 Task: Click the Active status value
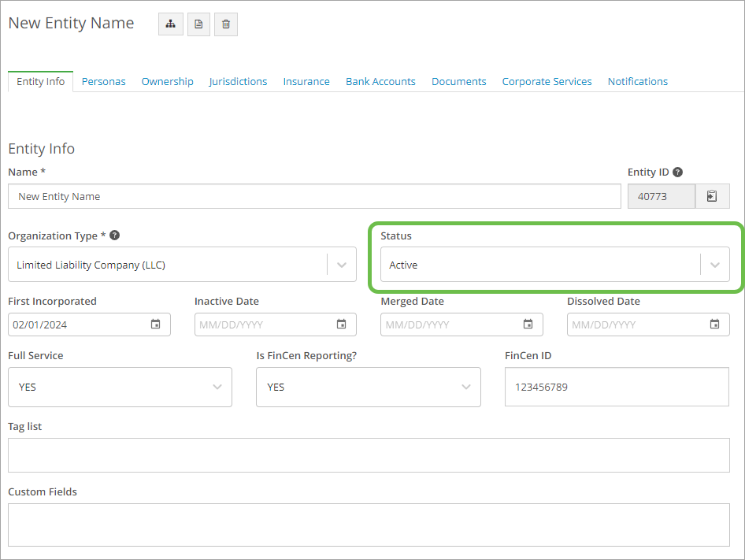tap(403, 265)
